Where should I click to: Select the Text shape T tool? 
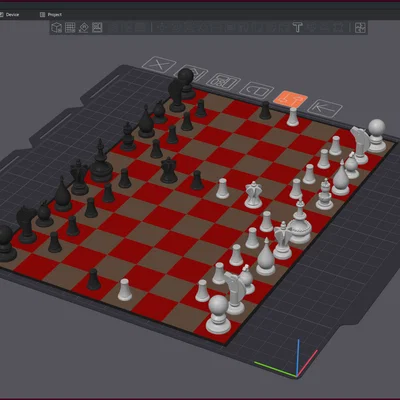point(297,27)
